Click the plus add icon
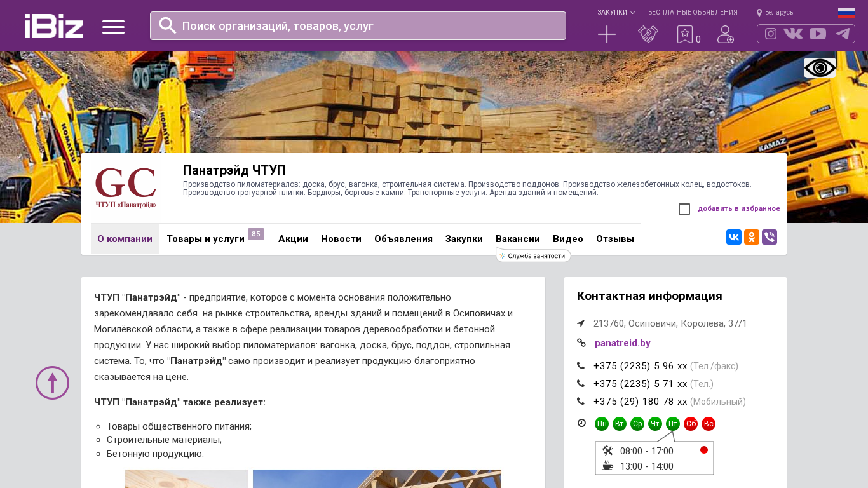Screen dimensions: 868x488 [607, 34]
